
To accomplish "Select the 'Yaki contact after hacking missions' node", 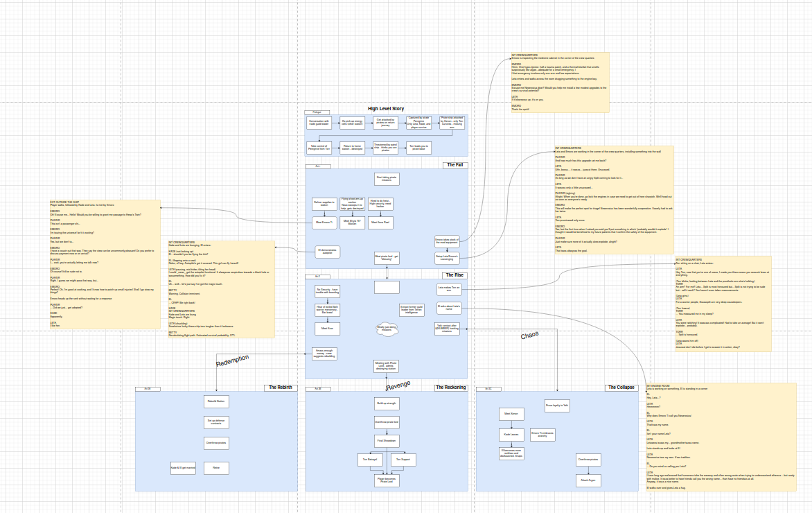I will point(447,329).
